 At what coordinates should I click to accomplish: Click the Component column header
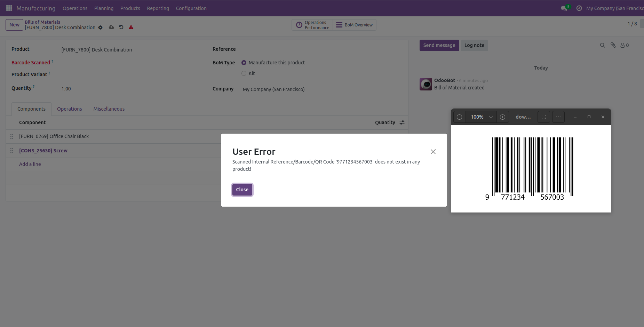[x=32, y=122]
